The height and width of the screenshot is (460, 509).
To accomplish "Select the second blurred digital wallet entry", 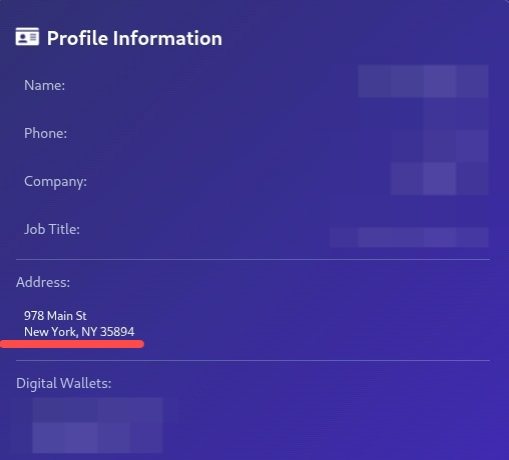I will (98, 438).
